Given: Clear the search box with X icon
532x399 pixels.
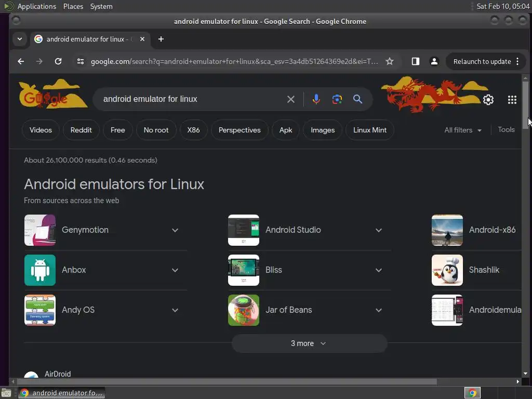Looking at the screenshot, I should (291, 99).
